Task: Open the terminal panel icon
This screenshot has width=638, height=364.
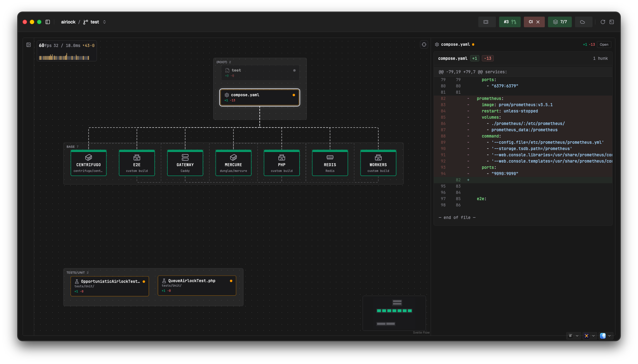Action: pyautogui.click(x=612, y=22)
